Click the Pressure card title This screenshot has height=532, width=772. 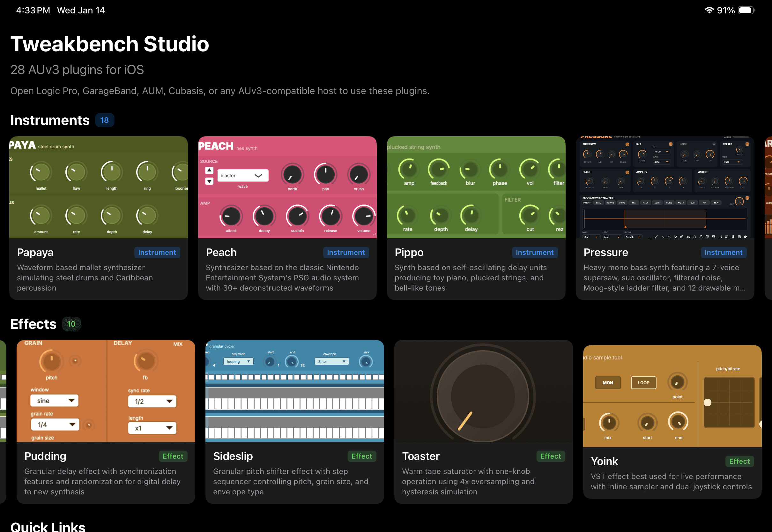(x=606, y=252)
